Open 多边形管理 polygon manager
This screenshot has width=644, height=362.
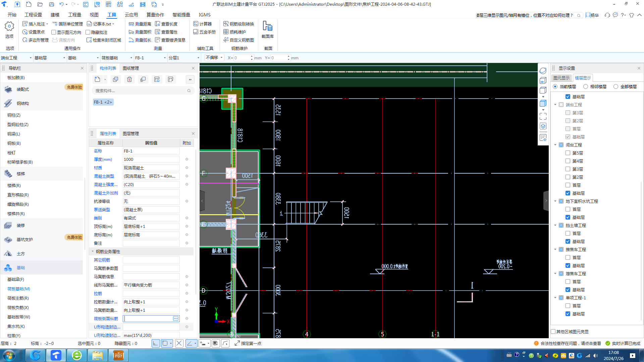pyautogui.click(x=36, y=40)
